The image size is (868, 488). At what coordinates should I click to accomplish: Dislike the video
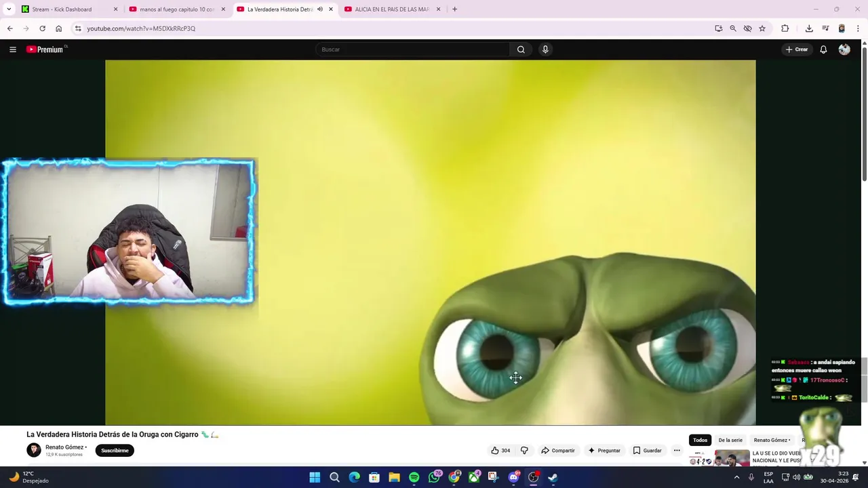[524, 451]
